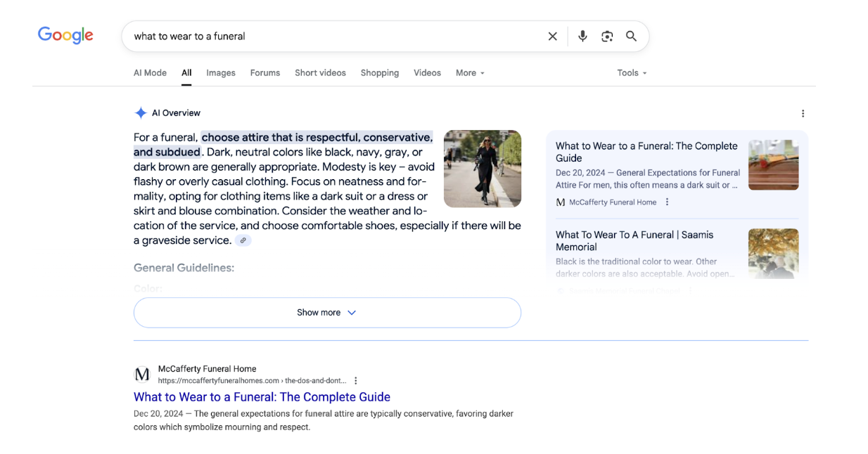Click the McCafferty Funeral Home favicon
This screenshot has height=454, width=868.
pos(142,375)
